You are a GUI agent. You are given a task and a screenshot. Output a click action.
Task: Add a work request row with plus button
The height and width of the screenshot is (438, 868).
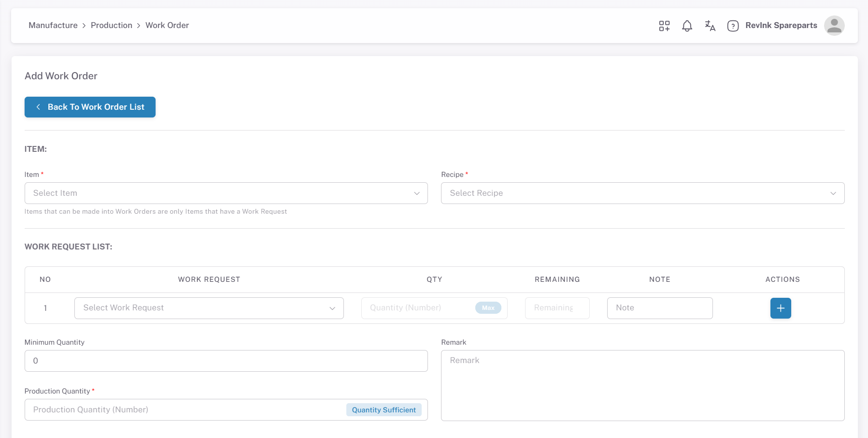[780, 308]
